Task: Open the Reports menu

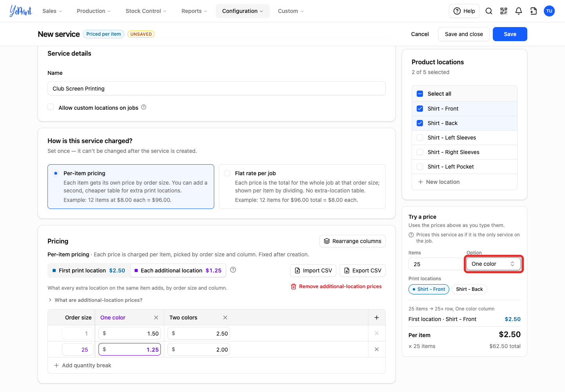Action: click(194, 11)
